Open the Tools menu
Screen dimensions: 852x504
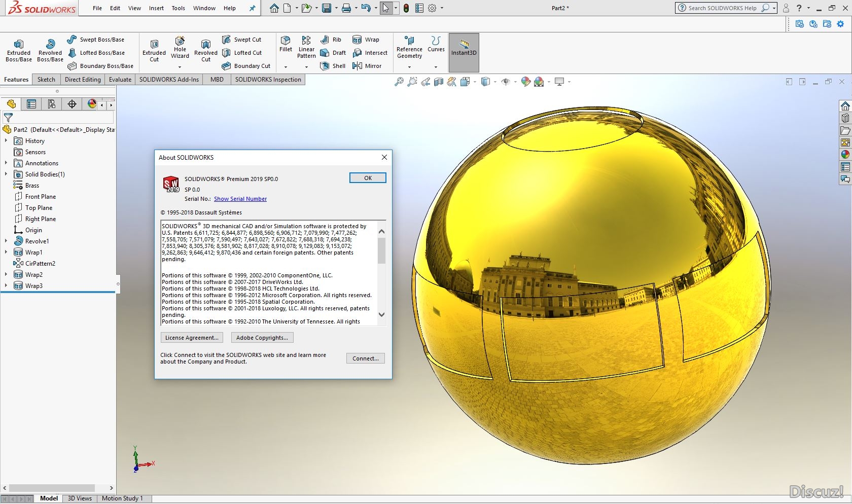click(178, 8)
